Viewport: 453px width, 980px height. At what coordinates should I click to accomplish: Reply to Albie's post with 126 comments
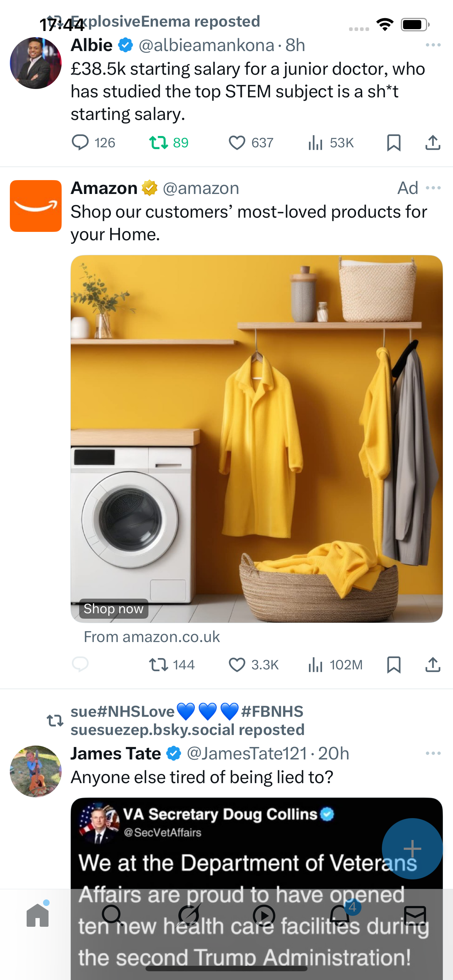[x=80, y=143]
